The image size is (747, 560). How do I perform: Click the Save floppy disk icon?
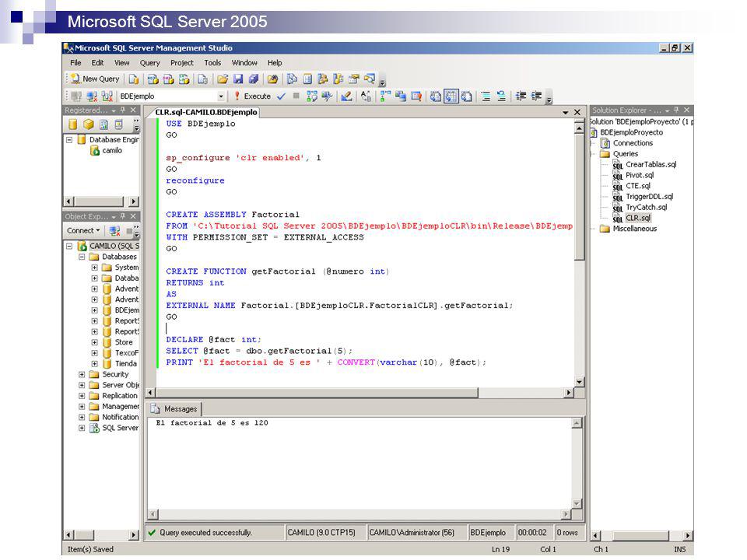pyautogui.click(x=238, y=79)
